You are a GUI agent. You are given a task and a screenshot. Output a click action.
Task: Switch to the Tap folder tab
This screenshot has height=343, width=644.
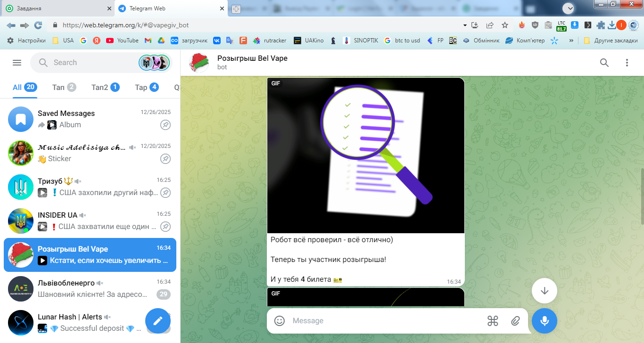pyautogui.click(x=147, y=87)
